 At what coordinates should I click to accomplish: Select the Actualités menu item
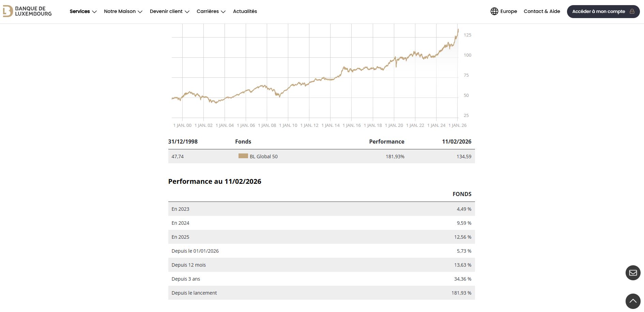tap(245, 11)
